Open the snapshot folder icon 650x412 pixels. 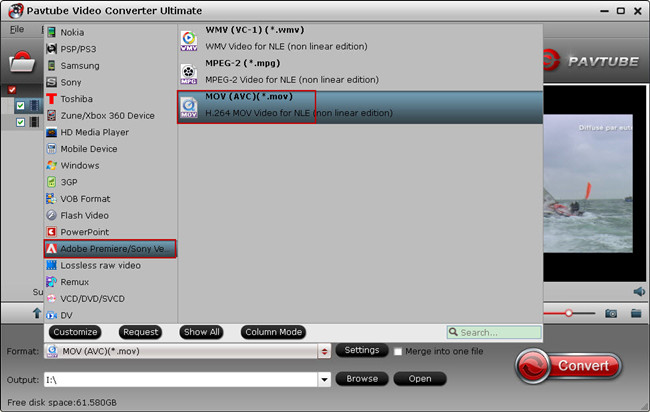coord(636,313)
